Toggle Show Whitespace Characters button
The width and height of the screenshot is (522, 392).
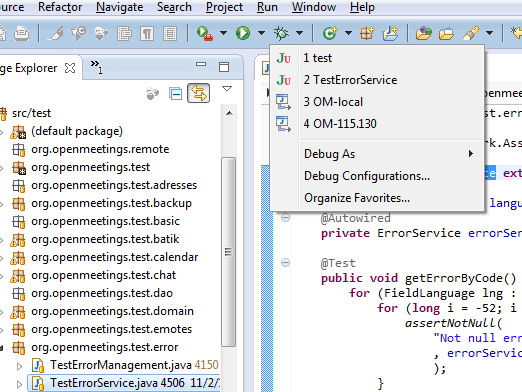[147, 34]
